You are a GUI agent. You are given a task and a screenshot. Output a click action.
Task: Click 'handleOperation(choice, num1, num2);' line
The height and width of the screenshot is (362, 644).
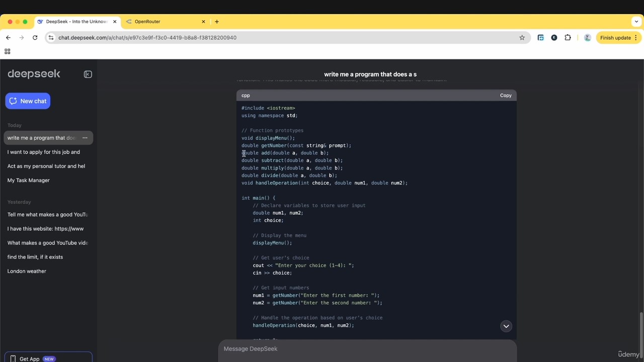pyautogui.click(x=303, y=326)
